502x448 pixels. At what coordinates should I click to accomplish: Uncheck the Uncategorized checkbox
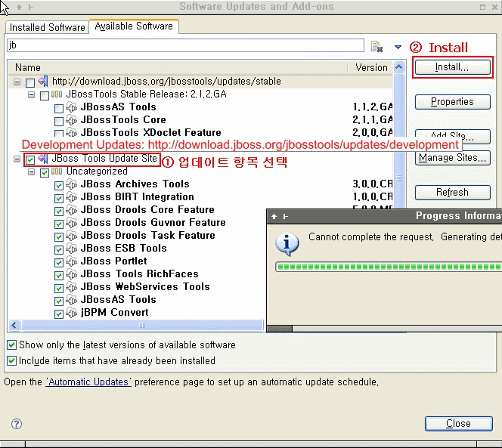45,173
